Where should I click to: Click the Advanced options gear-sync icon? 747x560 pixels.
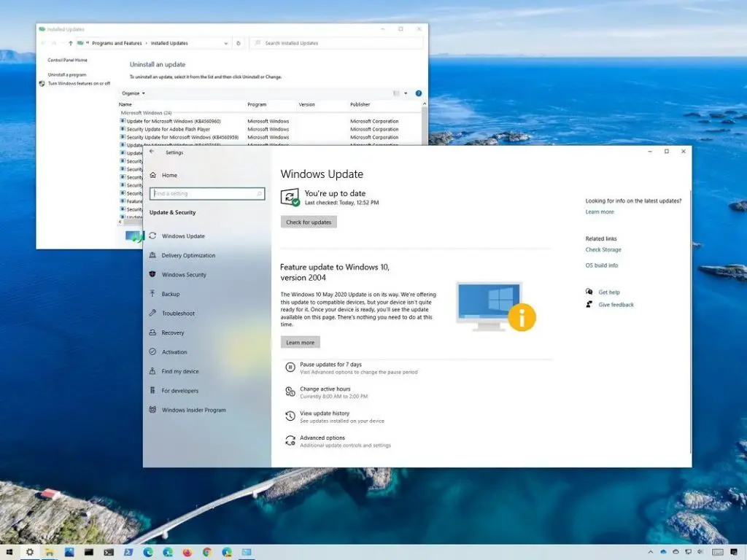(x=290, y=441)
